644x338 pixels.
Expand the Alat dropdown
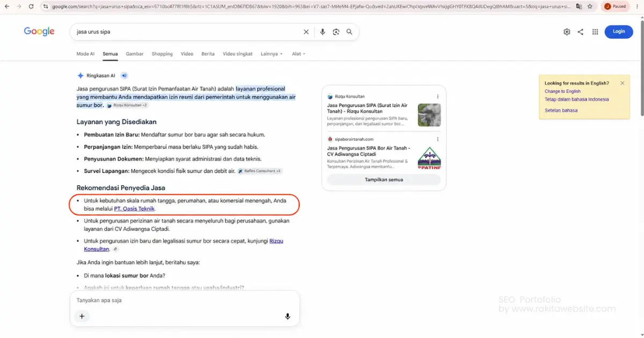[298, 54]
